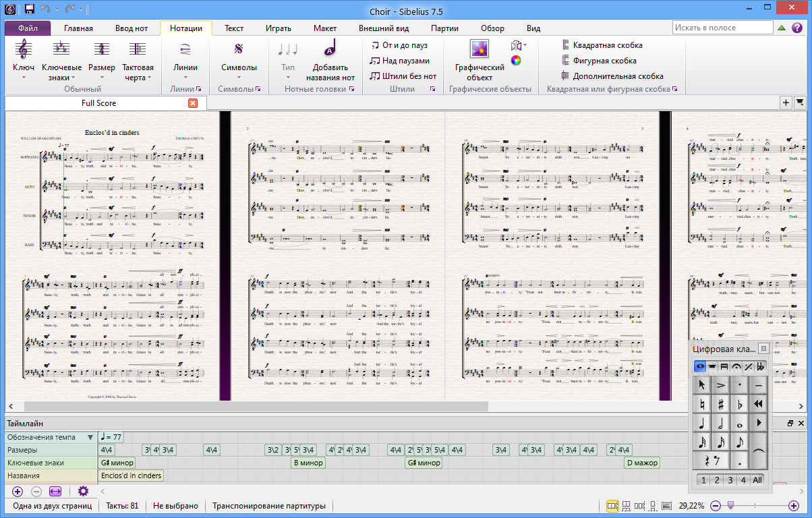Viewport: 812px width, 518px height.
Task: Click timeline fit-width arrows icon
Action: 55,492
